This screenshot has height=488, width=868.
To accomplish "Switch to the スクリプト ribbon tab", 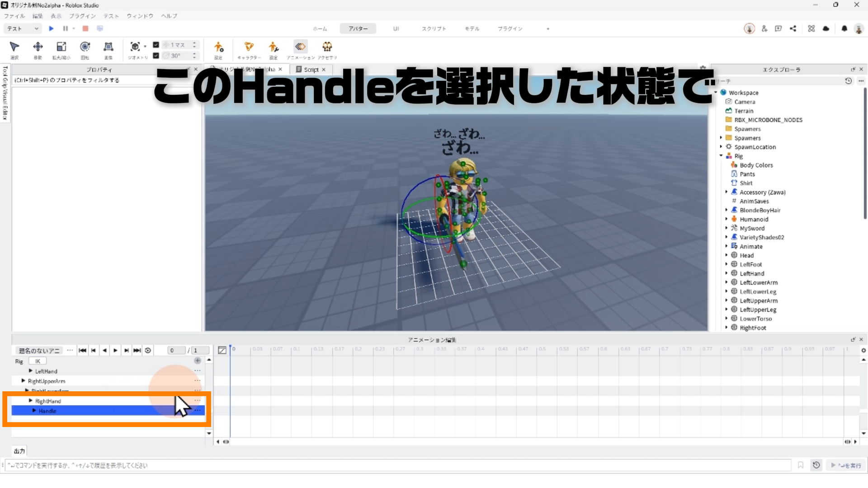I will point(434,28).
